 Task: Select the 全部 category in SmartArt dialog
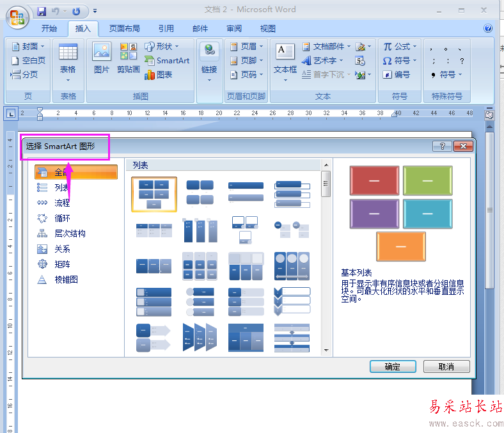point(76,172)
